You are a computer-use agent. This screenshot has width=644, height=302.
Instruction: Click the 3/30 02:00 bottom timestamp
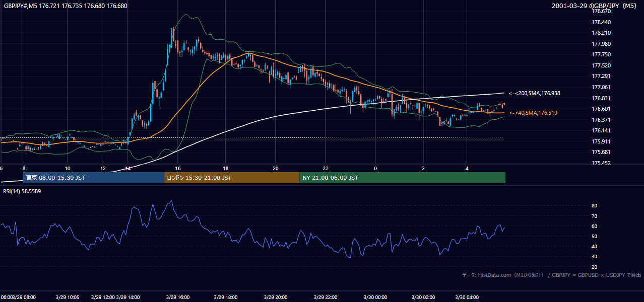pyautogui.click(x=423, y=297)
